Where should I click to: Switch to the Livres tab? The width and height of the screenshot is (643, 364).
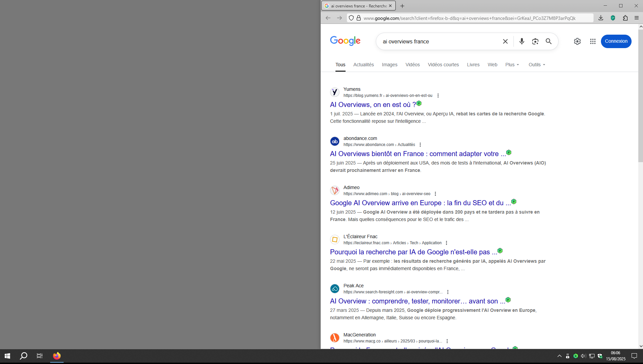(473, 65)
